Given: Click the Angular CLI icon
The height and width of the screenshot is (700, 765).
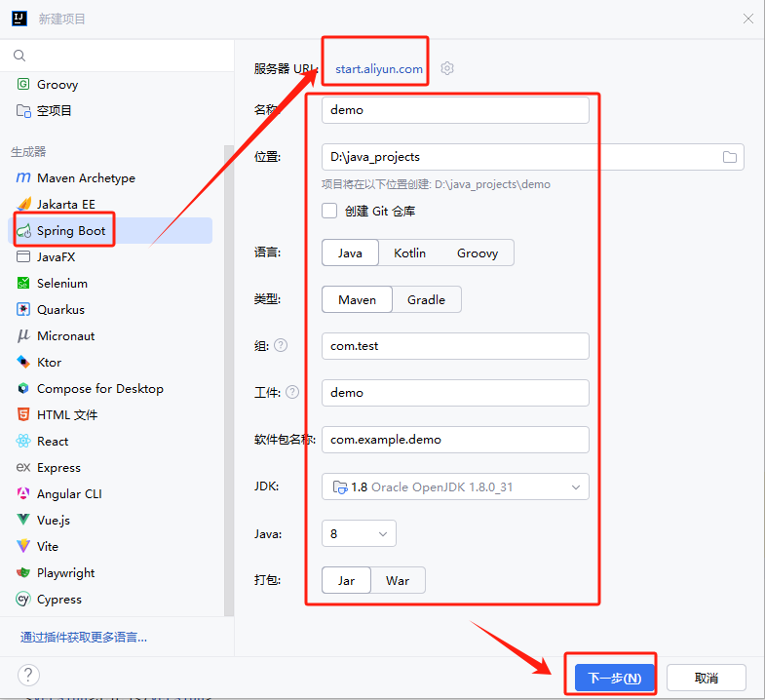Looking at the screenshot, I should [x=23, y=493].
